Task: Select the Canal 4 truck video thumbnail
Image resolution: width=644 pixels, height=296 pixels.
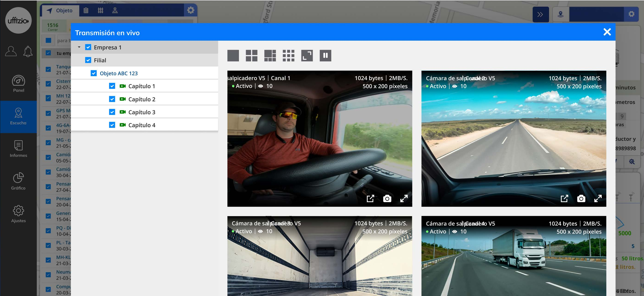Action: (514, 256)
